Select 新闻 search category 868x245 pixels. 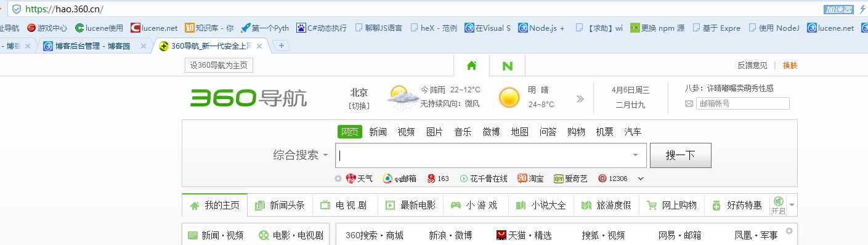click(378, 132)
